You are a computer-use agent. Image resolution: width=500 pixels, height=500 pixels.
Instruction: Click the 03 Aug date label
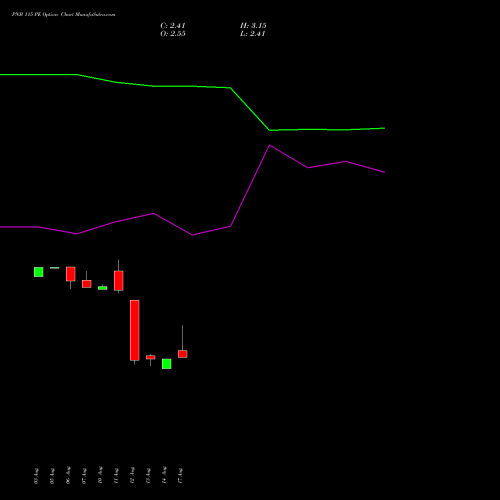point(36,476)
